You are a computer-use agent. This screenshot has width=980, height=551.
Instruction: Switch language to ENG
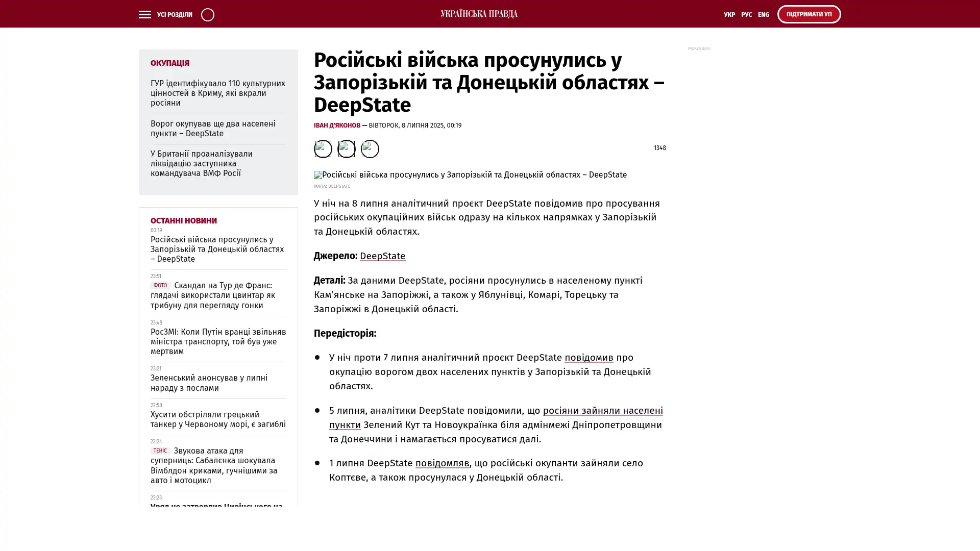(x=763, y=15)
